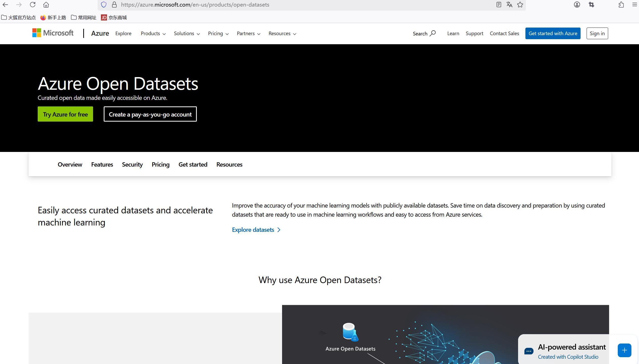Toggle reader view icon in address bar
Image resolution: width=639 pixels, height=364 pixels.
coord(499,5)
